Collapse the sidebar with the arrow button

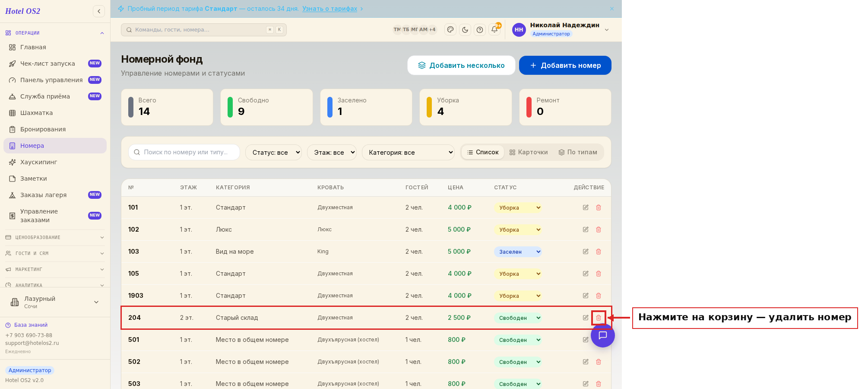99,11
